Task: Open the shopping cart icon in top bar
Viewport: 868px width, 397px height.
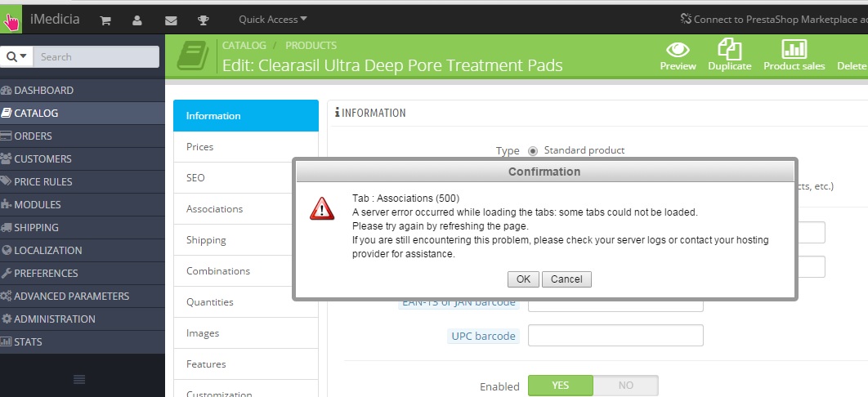Action: coord(105,20)
